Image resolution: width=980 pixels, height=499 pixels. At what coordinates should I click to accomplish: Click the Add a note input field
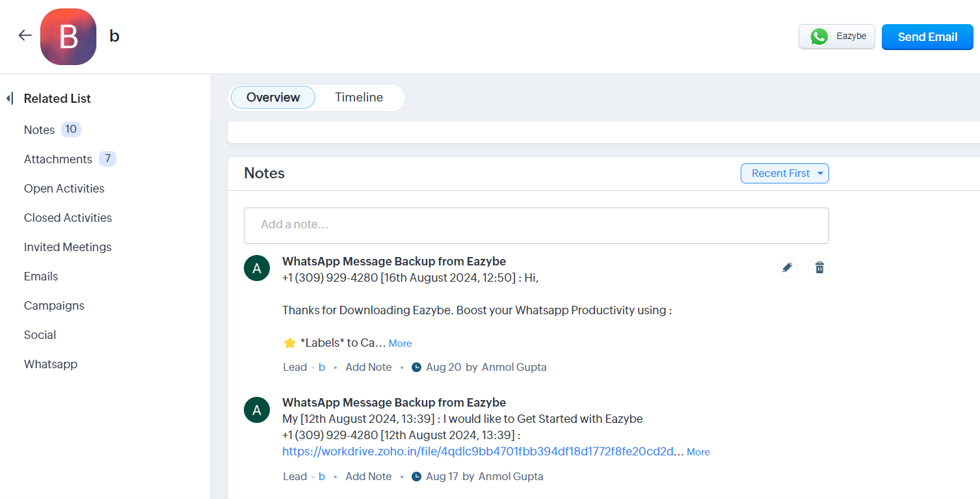pyautogui.click(x=536, y=225)
